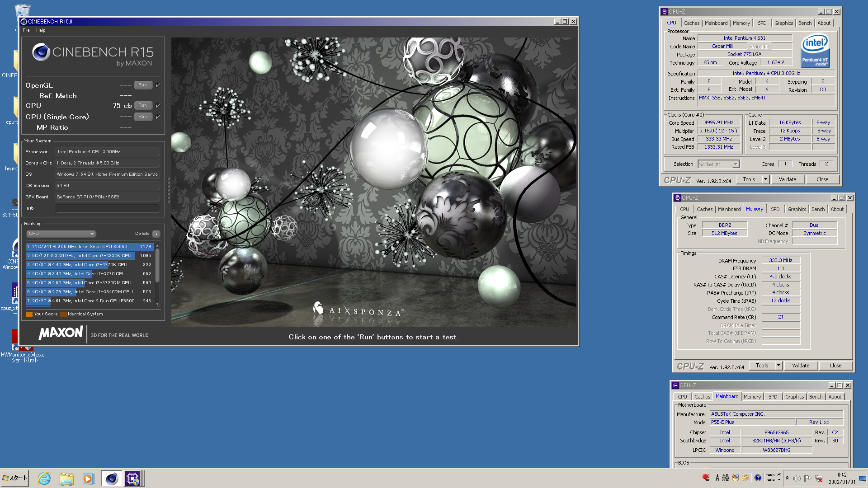Run the OpenGL benchmark
This screenshot has height=488, width=868.
click(143, 85)
